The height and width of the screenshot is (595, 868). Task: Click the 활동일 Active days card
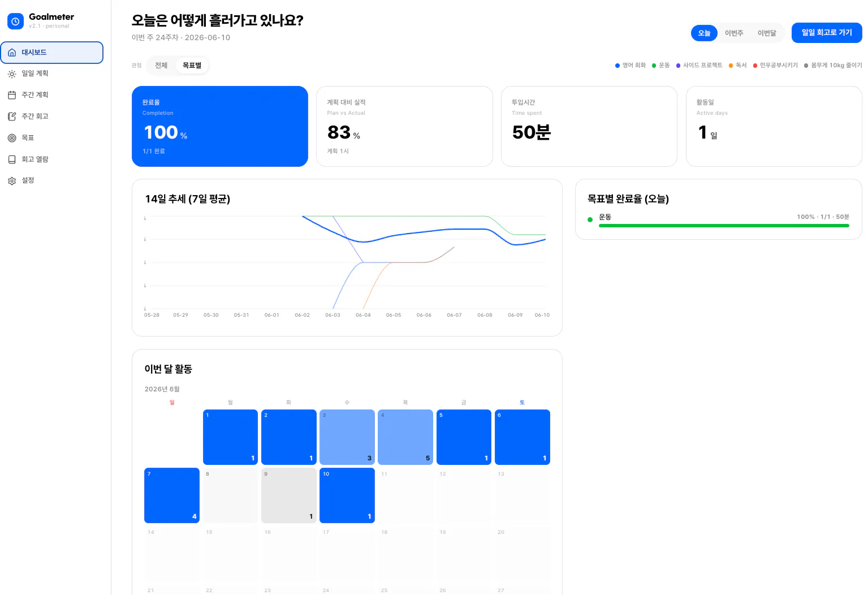tap(774, 126)
